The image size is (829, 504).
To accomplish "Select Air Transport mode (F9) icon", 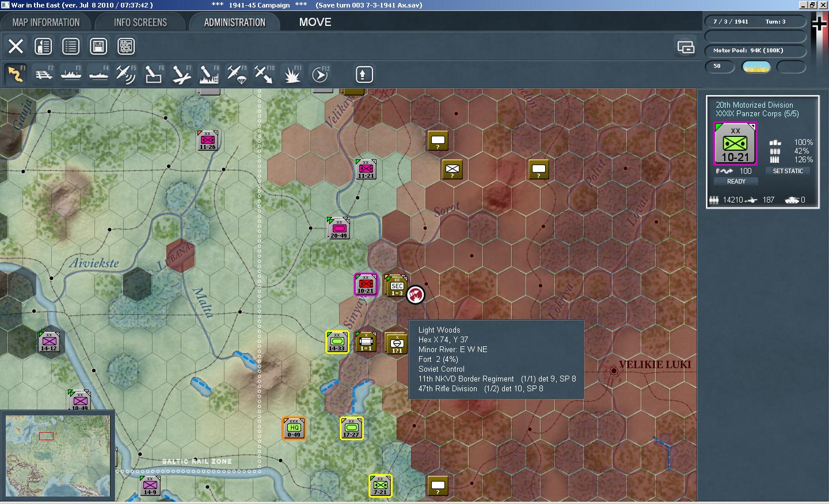I will [x=237, y=74].
